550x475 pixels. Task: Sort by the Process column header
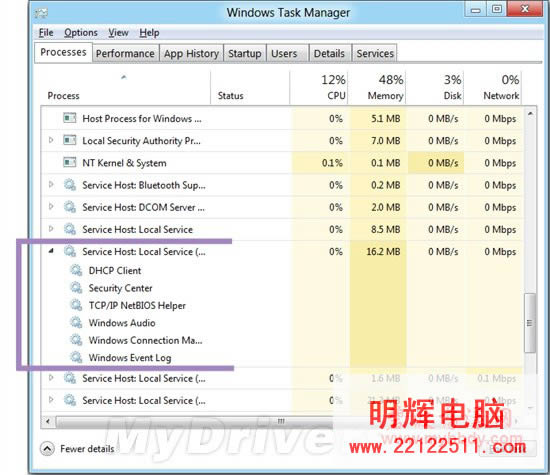click(125, 88)
